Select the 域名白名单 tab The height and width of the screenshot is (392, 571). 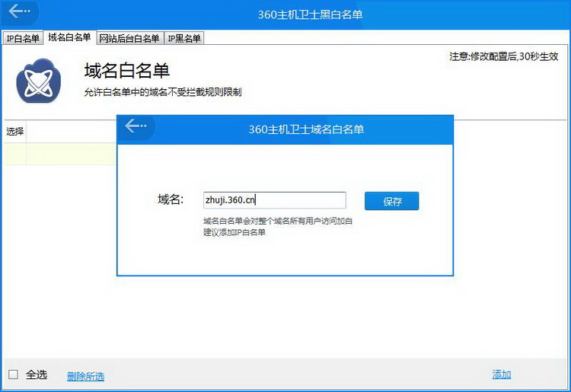coord(69,37)
